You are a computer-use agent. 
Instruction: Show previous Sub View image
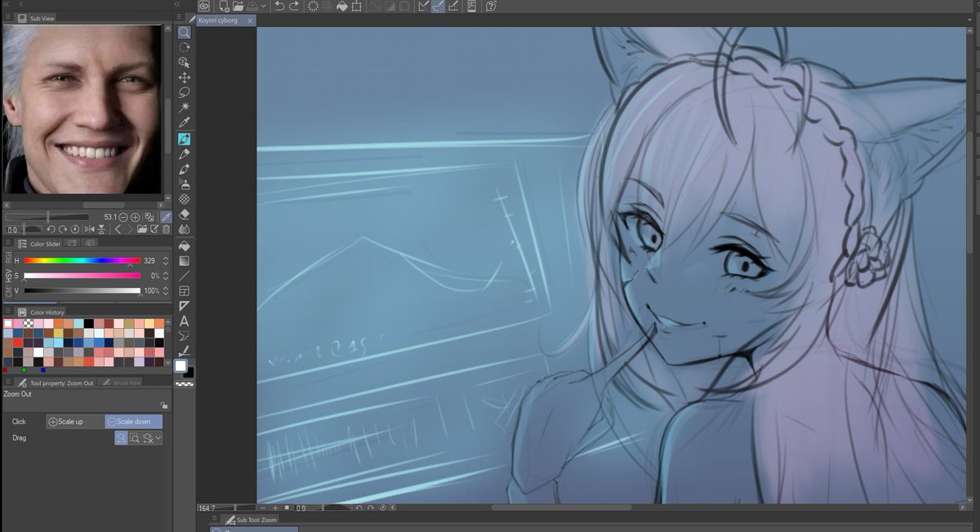click(x=118, y=229)
